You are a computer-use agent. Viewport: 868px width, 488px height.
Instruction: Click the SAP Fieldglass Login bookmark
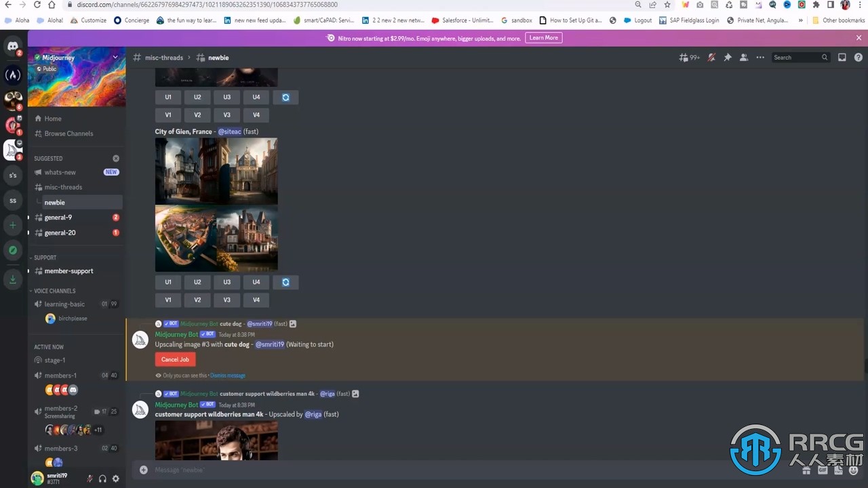click(688, 20)
